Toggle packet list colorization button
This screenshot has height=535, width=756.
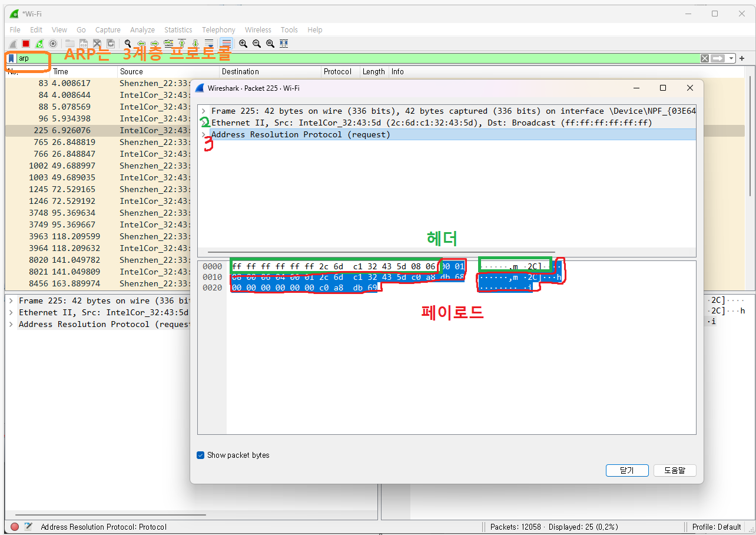pos(226,44)
